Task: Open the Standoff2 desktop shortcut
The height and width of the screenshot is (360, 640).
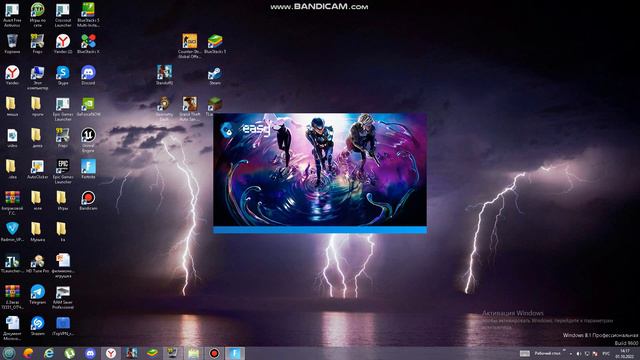Action: point(164,75)
